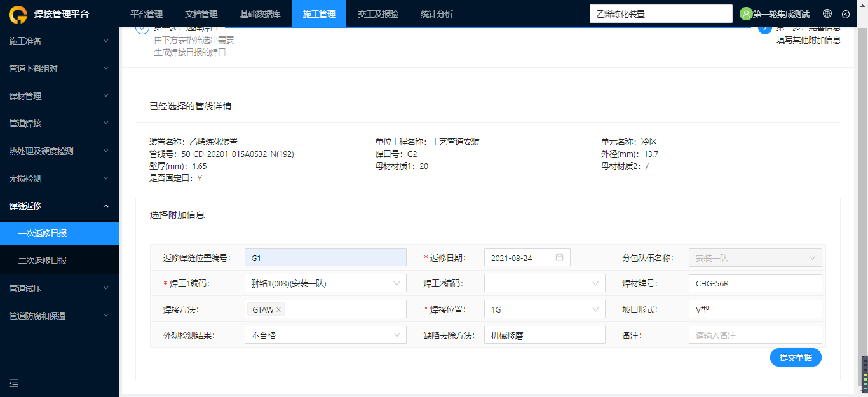
Task: Click the 第一轮集成测试 user name
Action: (782, 14)
